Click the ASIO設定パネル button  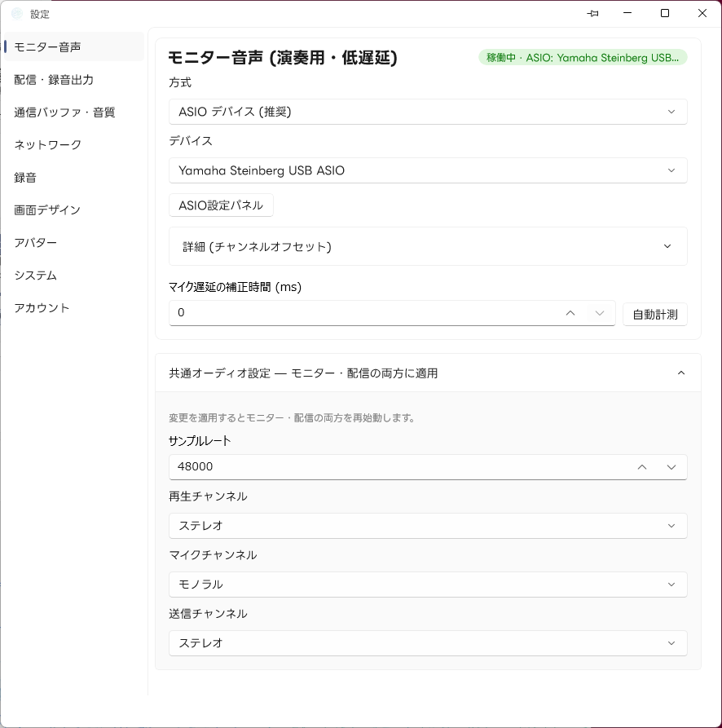coord(221,205)
